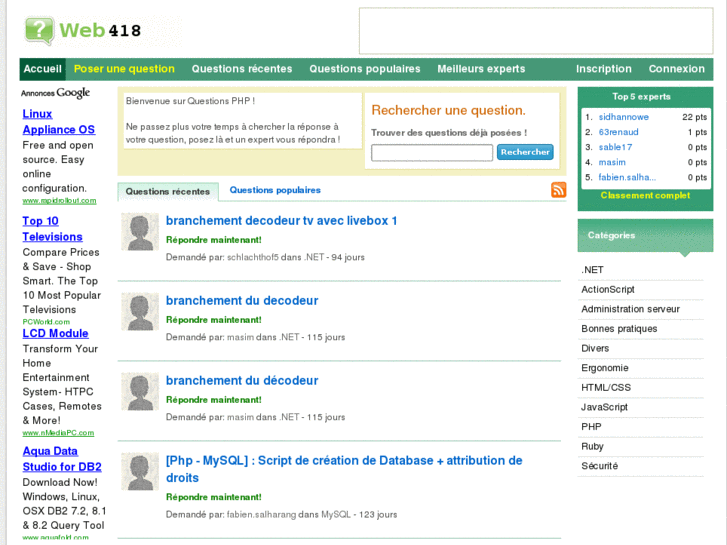This screenshot has height=545, width=727.
Task: Click 'Répondre maintenant!' under livebox question
Action: pyautogui.click(x=213, y=240)
